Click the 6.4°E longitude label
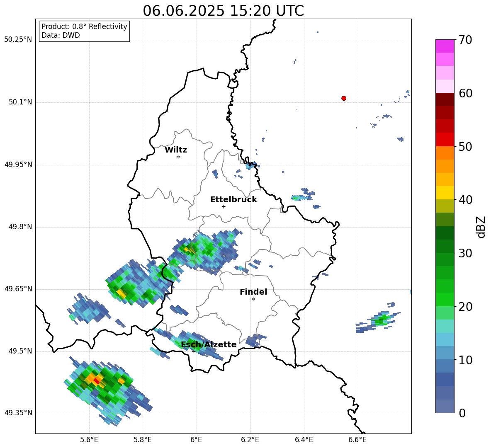This screenshot has height=448, width=491. pos(304,440)
